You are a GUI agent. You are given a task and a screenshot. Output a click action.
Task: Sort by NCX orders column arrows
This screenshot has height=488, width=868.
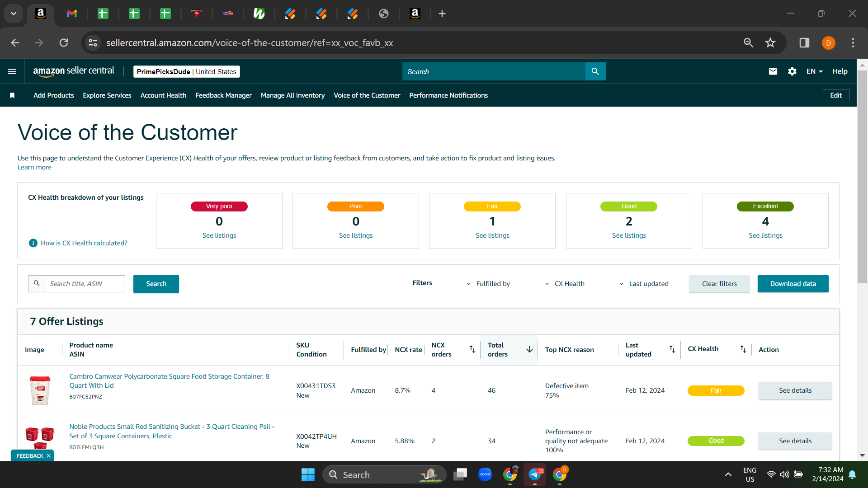point(472,349)
